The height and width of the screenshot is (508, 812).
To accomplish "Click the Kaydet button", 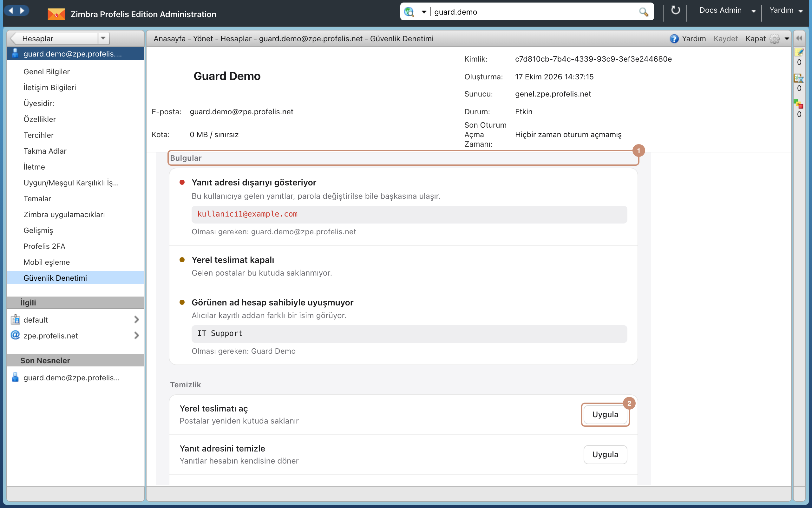I will pos(725,39).
